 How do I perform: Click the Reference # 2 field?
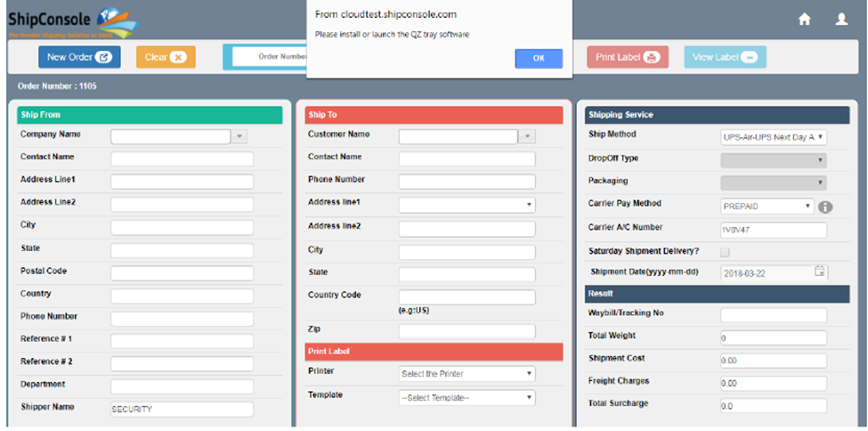[x=183, y=364]
